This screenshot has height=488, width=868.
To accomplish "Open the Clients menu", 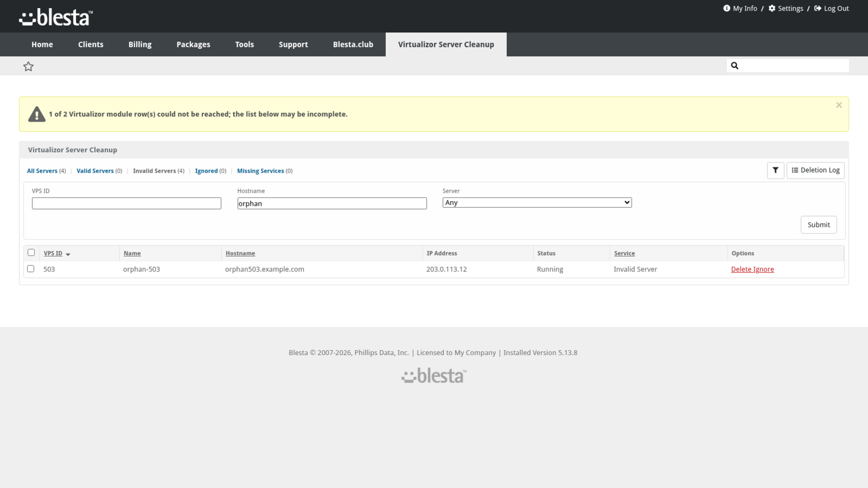I will (90, 44).
